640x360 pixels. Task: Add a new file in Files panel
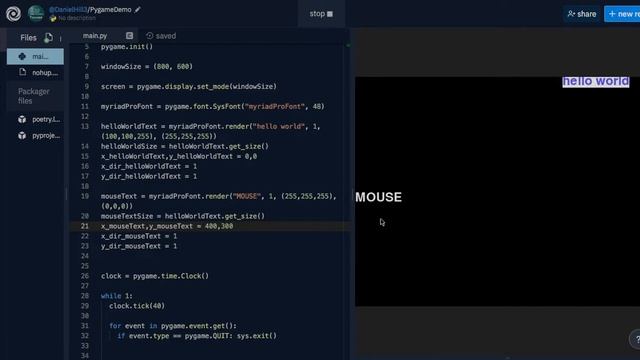(48, 38)
